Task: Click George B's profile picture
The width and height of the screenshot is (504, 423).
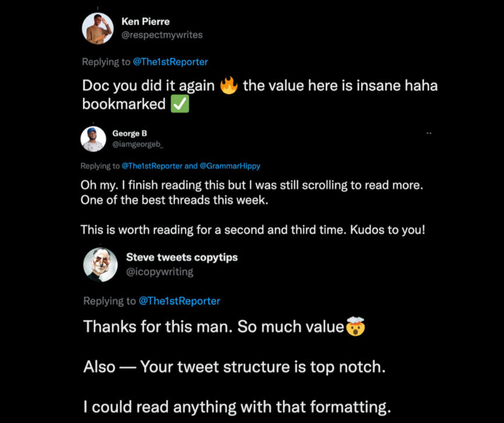Action: tap(93, 139)
